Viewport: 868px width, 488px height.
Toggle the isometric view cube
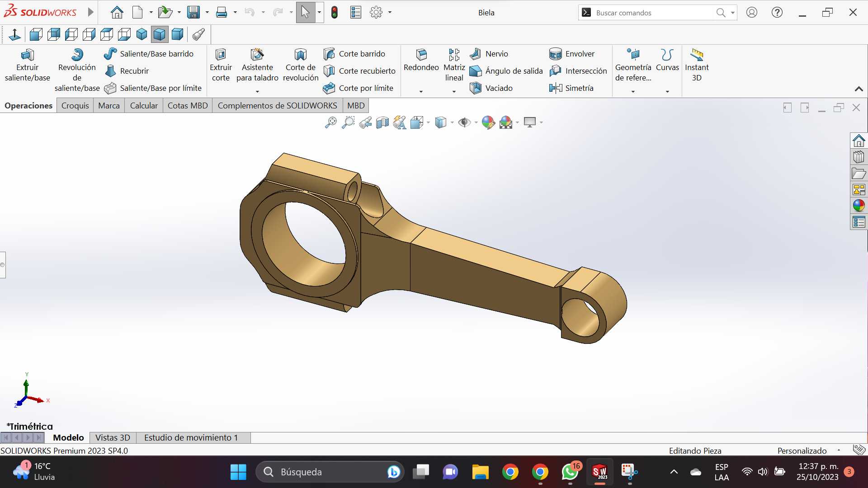tap(142, 34)
